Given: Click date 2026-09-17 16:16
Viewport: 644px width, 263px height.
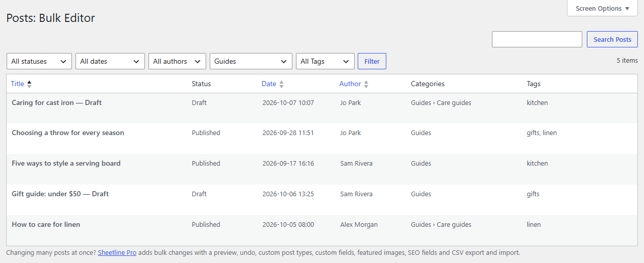Looking at the screenshot, I should point(288,163).
